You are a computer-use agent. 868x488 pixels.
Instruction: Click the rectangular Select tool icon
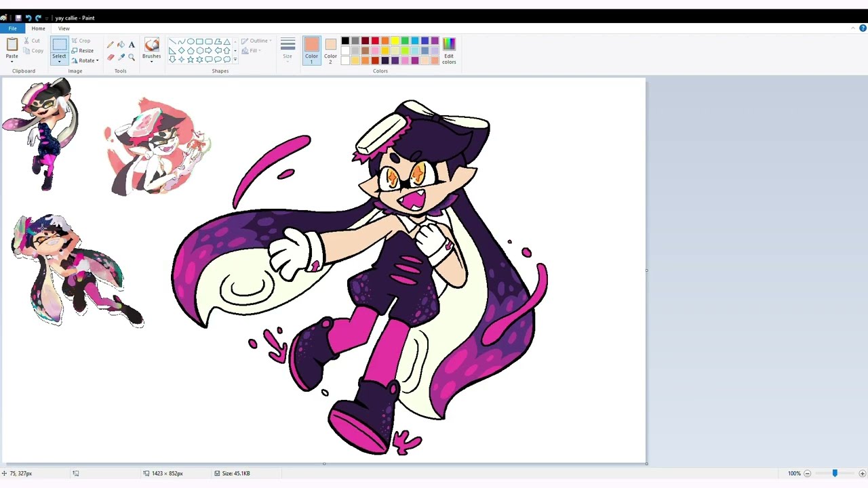[x=59, y=45]
